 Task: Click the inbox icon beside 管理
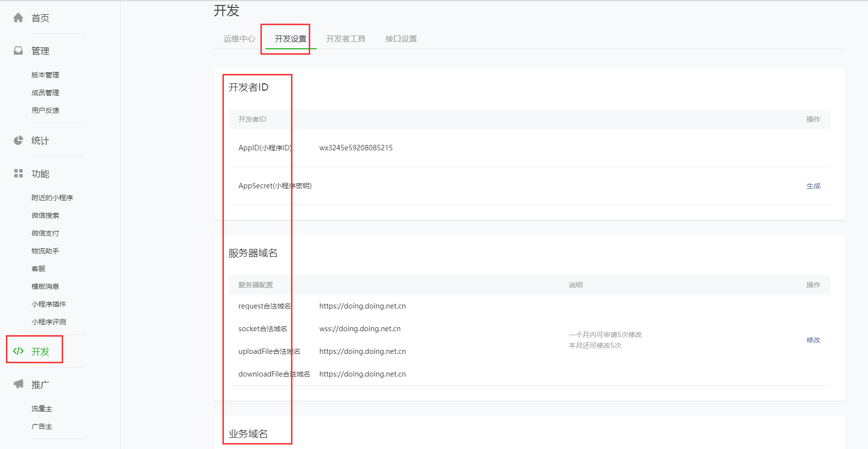(18, 51)
